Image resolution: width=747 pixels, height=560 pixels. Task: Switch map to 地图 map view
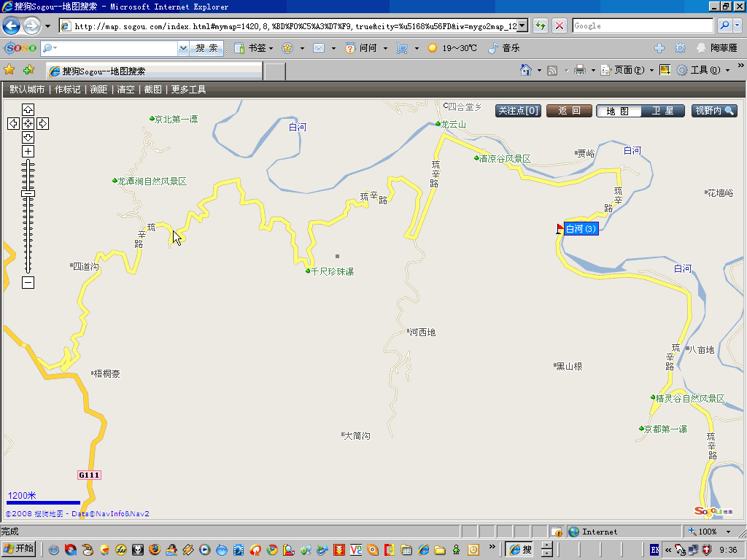(618, 111)
